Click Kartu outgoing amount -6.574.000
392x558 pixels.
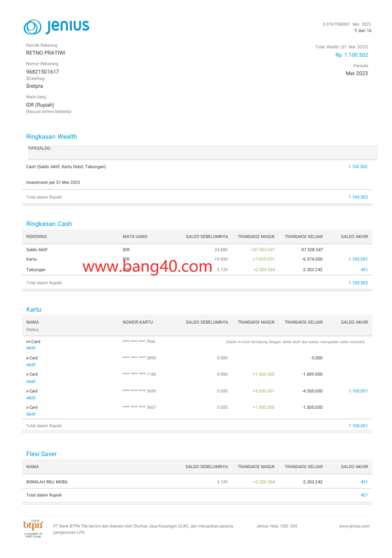coord(312,259)
